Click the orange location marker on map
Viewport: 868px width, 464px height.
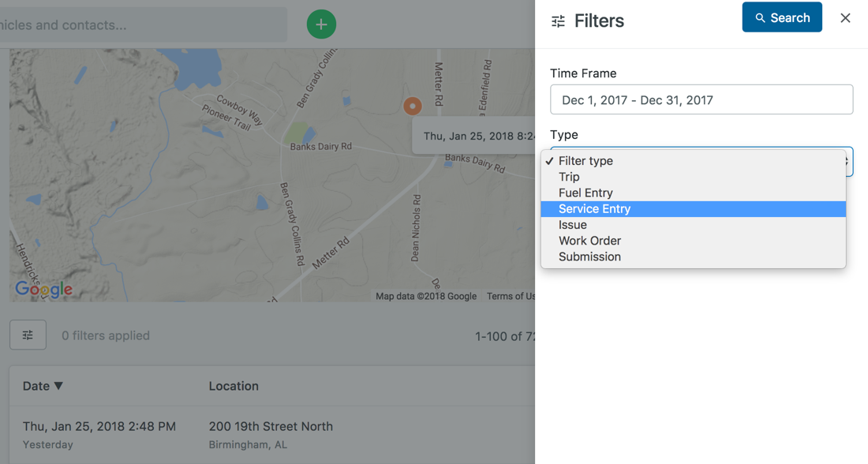tap(412, 106)
